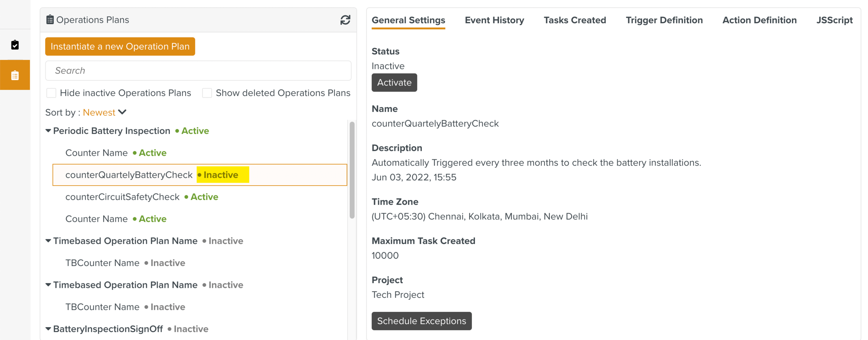Screen dimensions: 868x340
Task: Click the refresh Operations Plans icon
Action: [345, 20]
